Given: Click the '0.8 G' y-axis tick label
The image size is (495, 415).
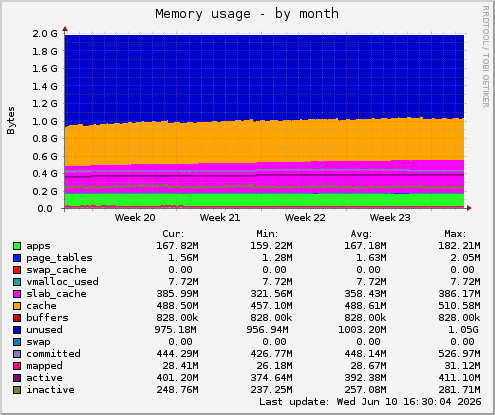Looking at the screenshot, I should tap(45, 139).
